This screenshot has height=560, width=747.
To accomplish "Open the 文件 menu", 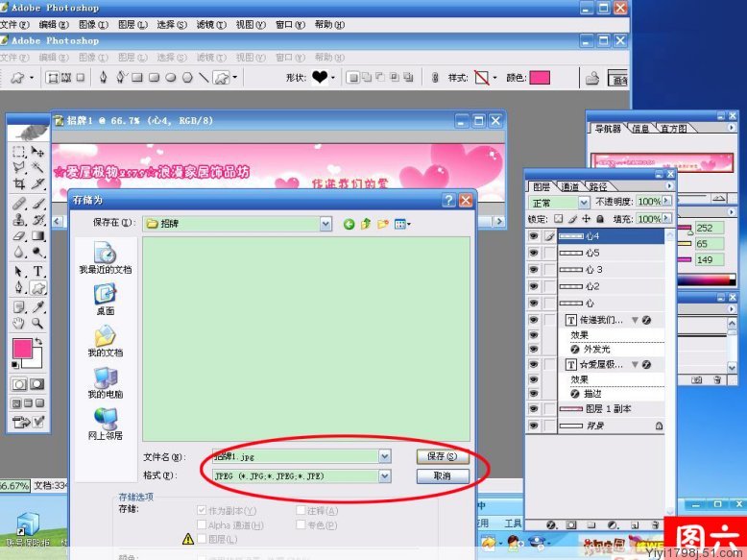I will pos(14,24).
